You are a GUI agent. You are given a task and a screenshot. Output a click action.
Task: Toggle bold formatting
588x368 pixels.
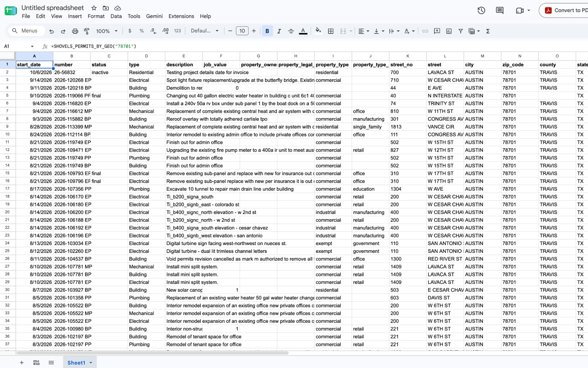[x=267, y=31]
